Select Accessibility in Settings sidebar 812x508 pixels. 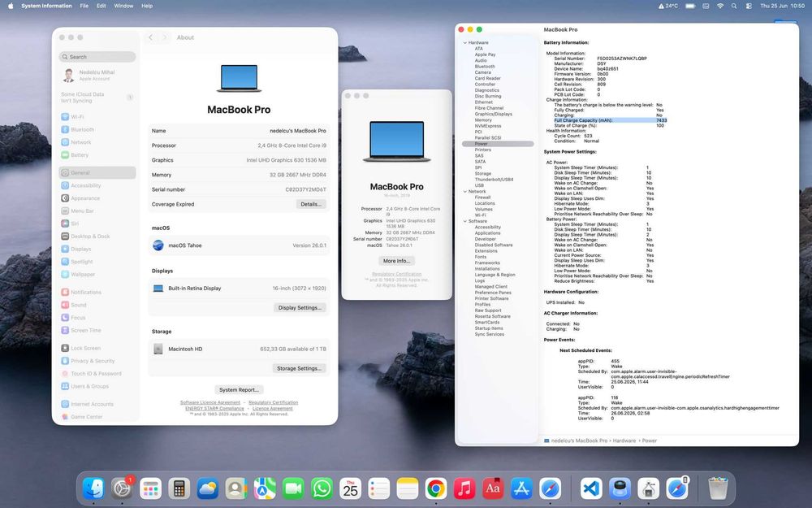point(97,185)
